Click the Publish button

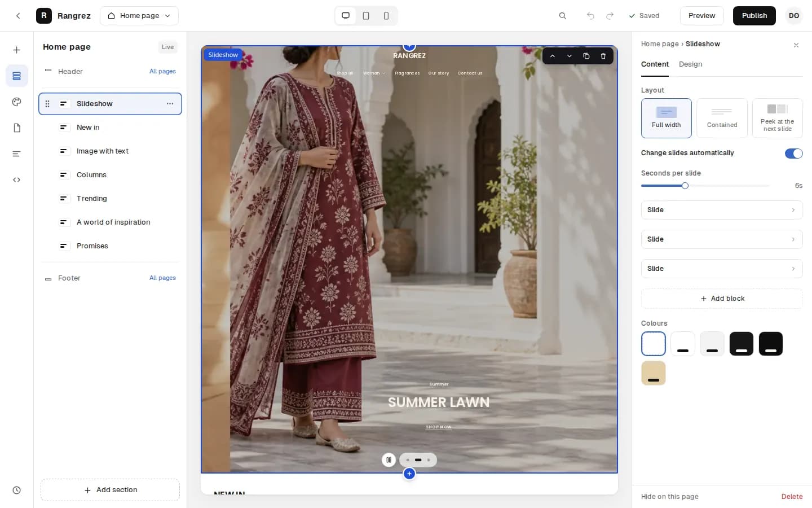(x=754, y=16)
